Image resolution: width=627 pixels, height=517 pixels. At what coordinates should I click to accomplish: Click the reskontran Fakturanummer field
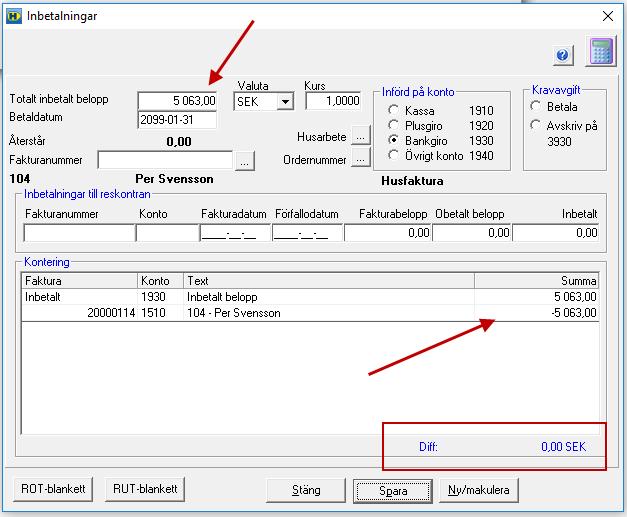[79, 233]
